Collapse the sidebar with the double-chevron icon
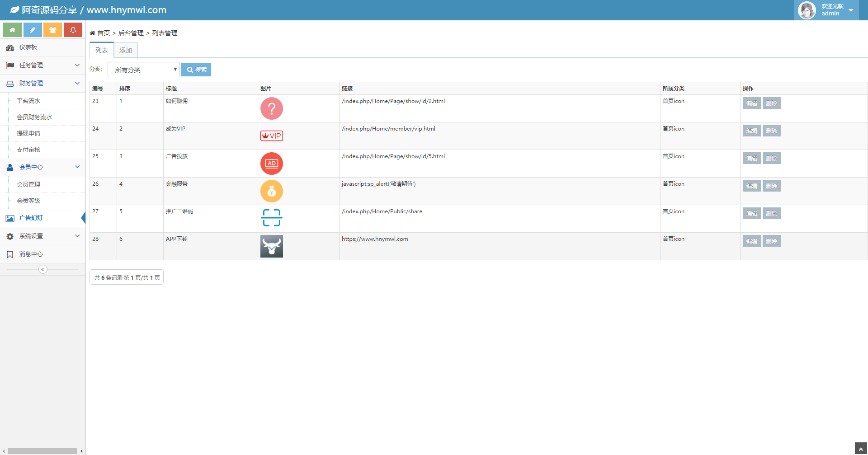 click(x=43, y=270)
